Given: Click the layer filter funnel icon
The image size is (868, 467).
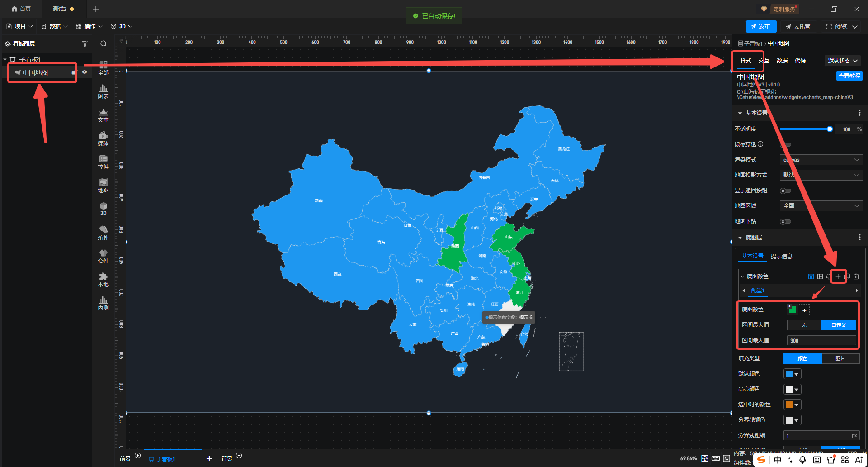Looking at the screenshot, I should pos(85,44).
